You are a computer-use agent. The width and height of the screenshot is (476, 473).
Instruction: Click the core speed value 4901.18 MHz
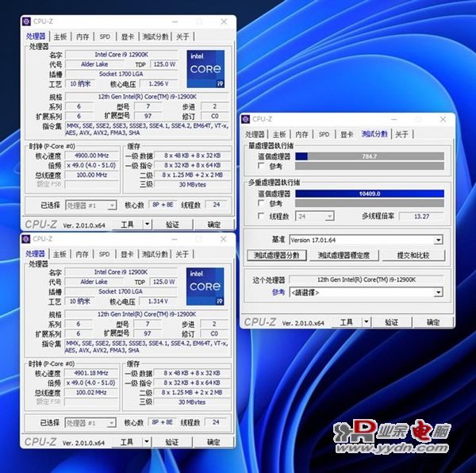(91, 373)
